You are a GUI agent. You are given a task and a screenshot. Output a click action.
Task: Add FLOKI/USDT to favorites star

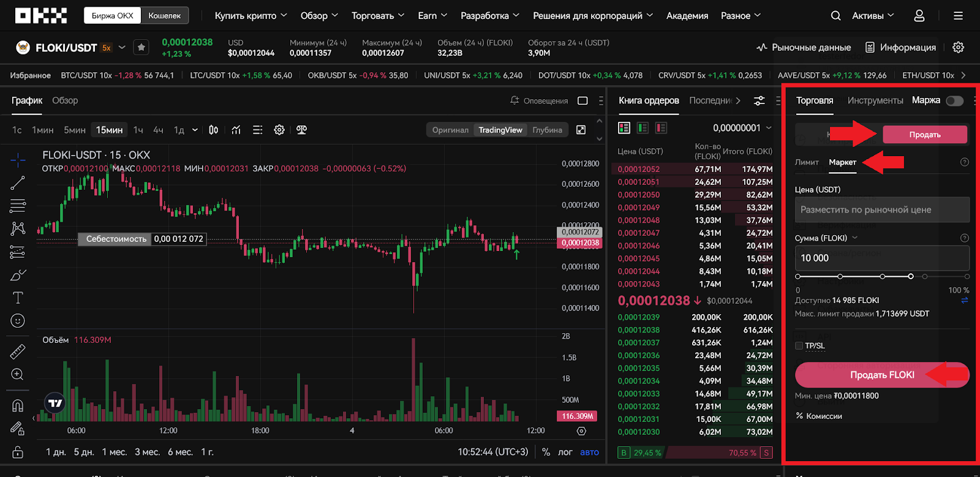pyautogui.click(x=141, y=47)
